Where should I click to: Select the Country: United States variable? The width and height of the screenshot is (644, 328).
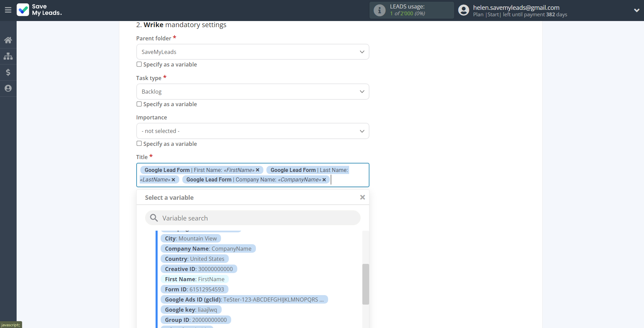pyautogui.click(x=195, y=259)
